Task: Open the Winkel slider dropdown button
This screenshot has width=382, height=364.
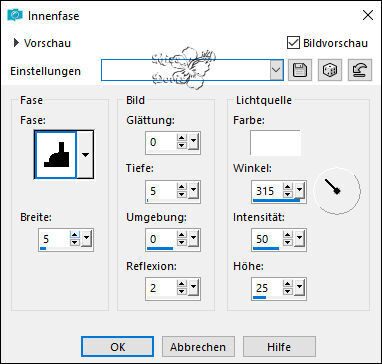Action: tap(299, 191)
